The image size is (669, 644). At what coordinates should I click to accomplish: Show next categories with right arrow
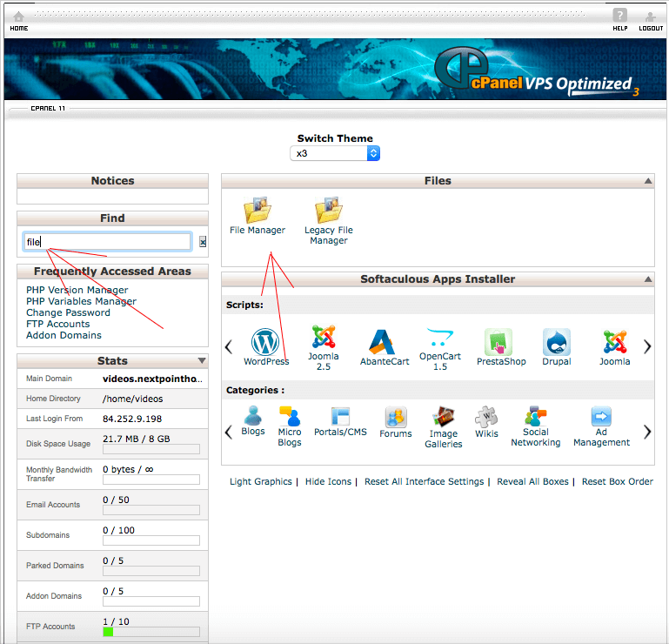click(647, 432)
